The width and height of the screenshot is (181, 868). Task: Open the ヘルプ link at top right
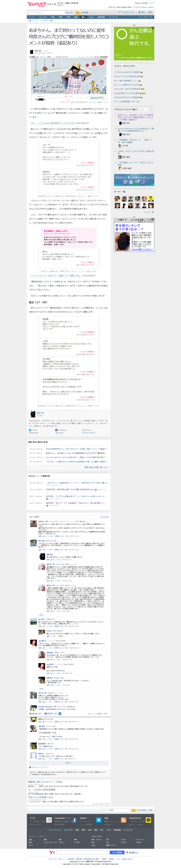[152, 3]
